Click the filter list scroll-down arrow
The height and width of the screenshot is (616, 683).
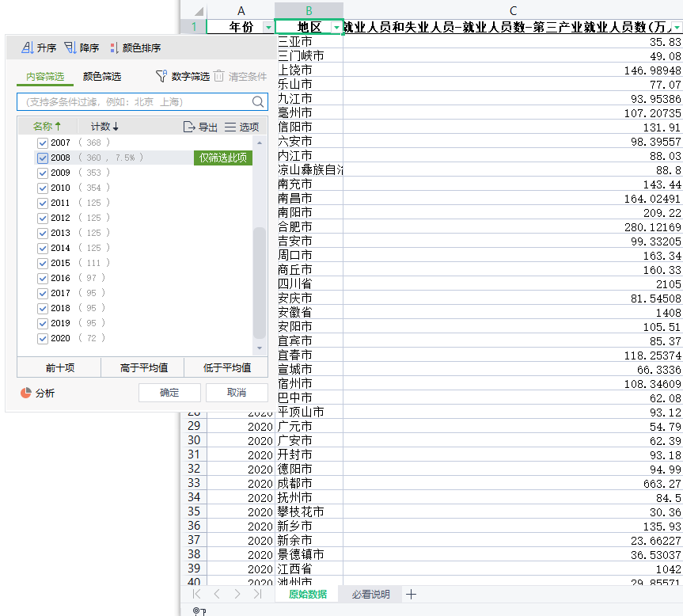click(x=260, y=348)
